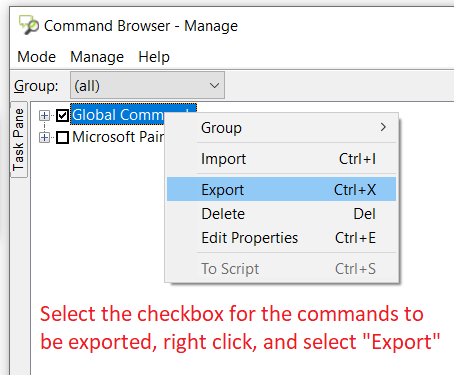Click the Group label beside the combo box

pos(36,86)
